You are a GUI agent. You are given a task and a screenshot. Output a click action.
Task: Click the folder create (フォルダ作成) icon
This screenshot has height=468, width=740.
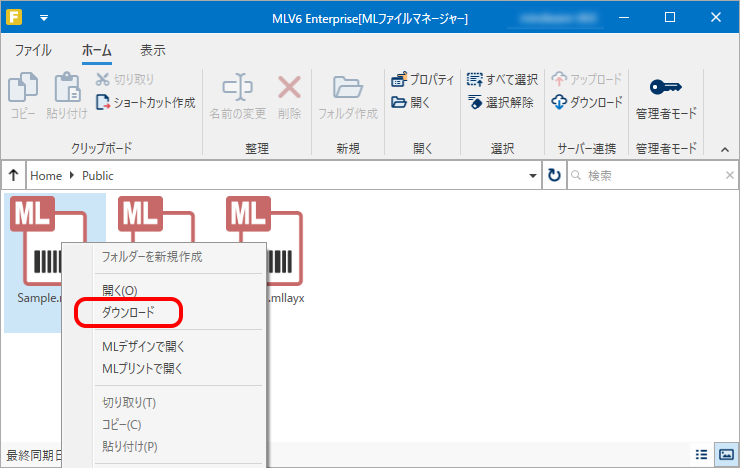(348, 88)
